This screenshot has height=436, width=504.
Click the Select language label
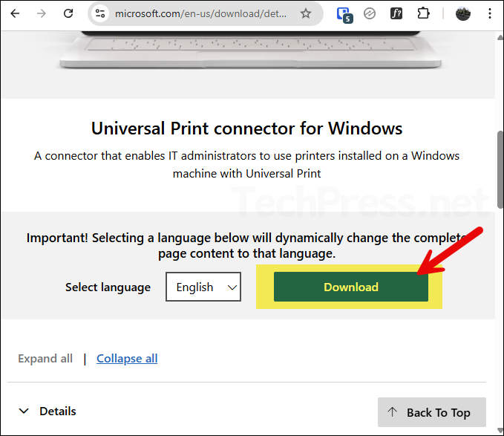pos(108,287)
